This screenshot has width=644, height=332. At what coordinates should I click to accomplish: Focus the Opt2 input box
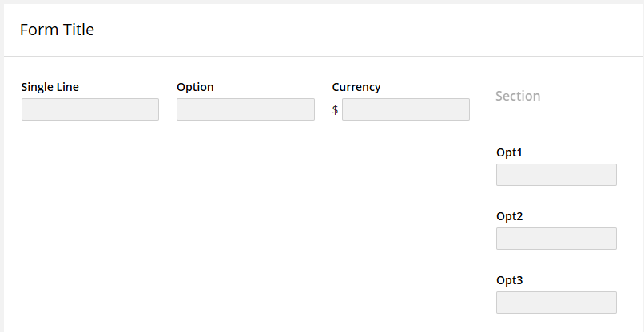(556, 239)
